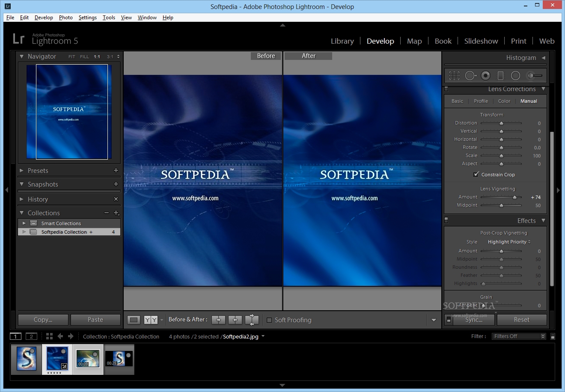Open the Filters Off dropdown
Viewport: 565px width, 392px height.
pos(519,336)
